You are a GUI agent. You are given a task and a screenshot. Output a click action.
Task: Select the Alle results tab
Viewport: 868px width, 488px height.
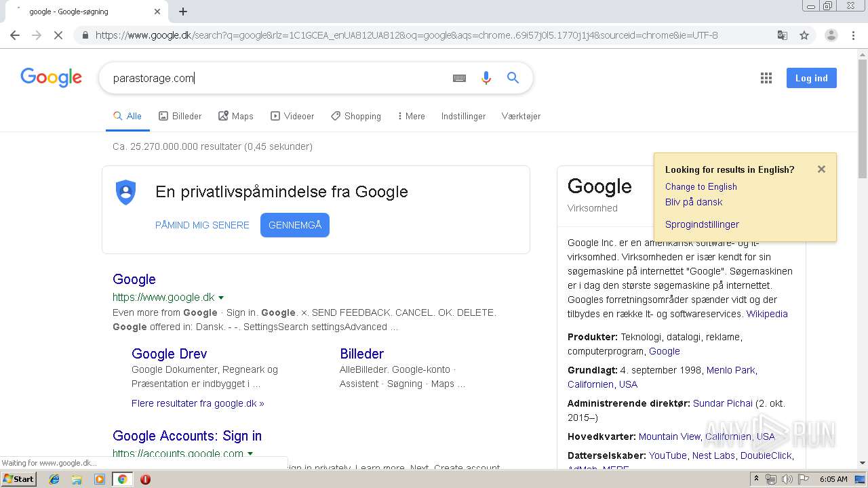127,116
